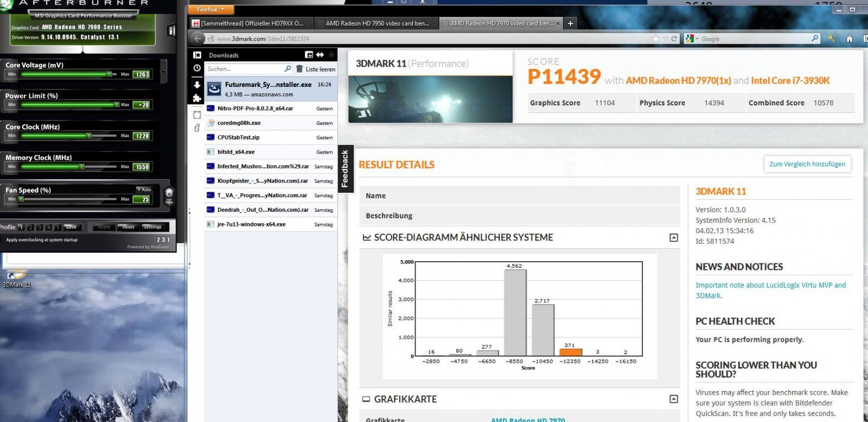Click Zum Vergleich hinzufügen button
The image size is (868, 422).
pos(807,164)
